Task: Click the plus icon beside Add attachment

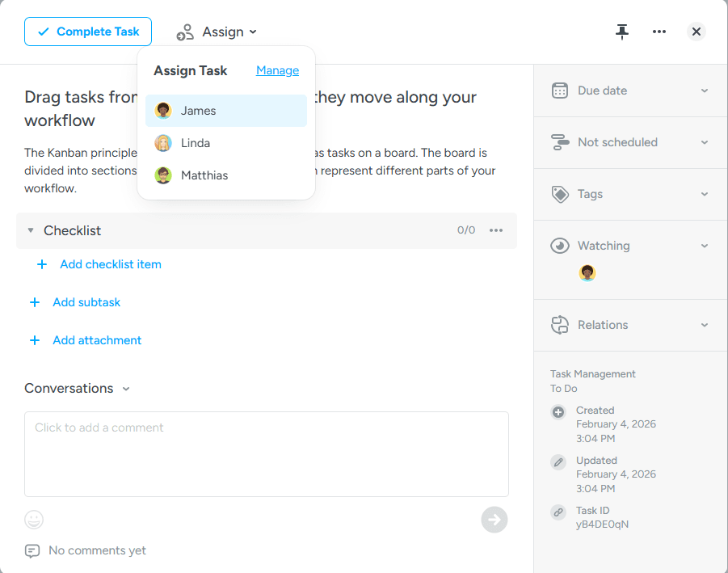Action: (x=35, y=340)
